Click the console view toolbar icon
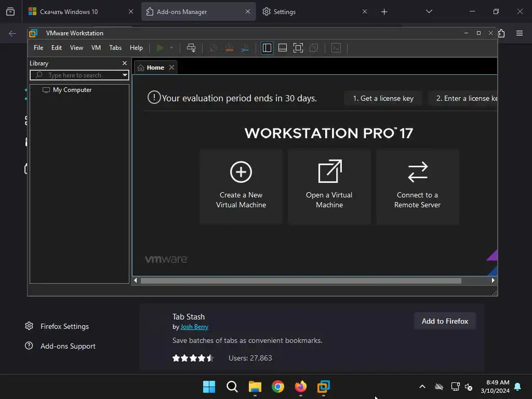This screenshot has width=532, height=399. pyautogui.click(x=336, y=48)
